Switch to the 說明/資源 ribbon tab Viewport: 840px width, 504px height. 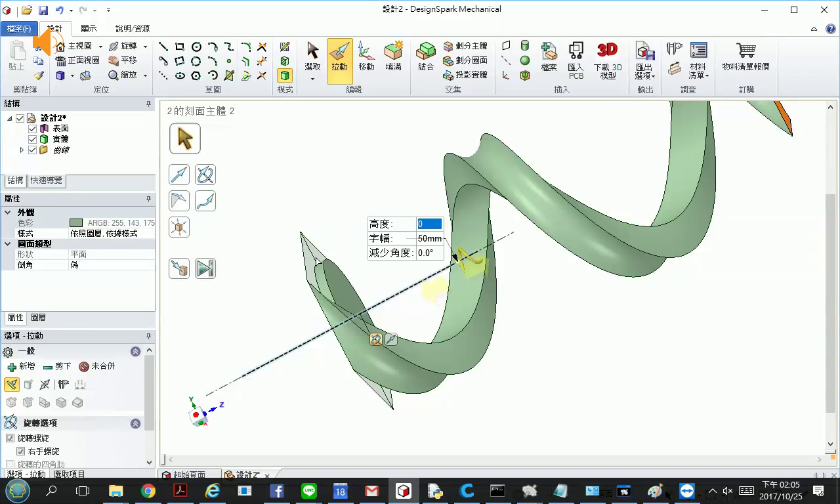click(x=133, y=29)
